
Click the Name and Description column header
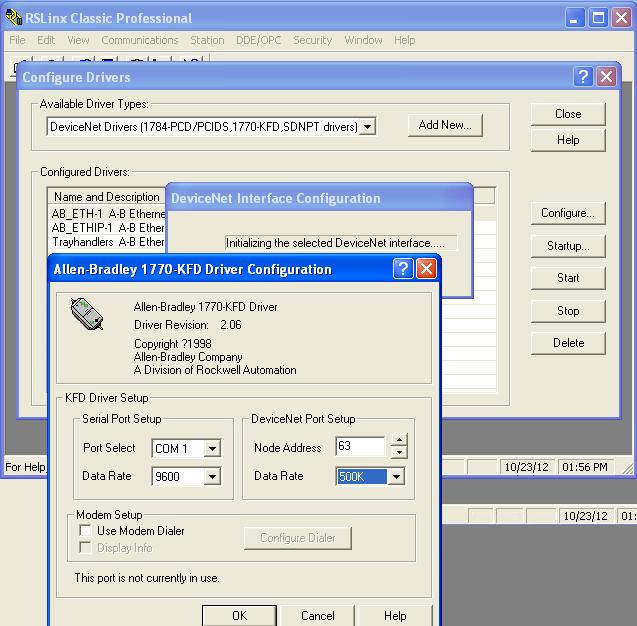point(107,197)
